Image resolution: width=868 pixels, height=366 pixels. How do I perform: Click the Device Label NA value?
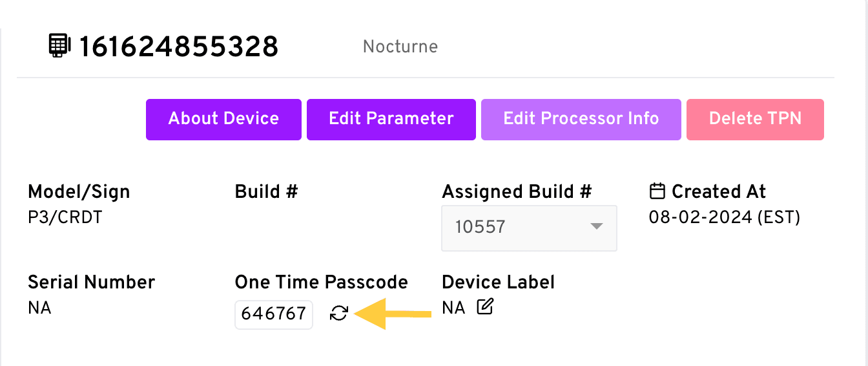[453, 308]
